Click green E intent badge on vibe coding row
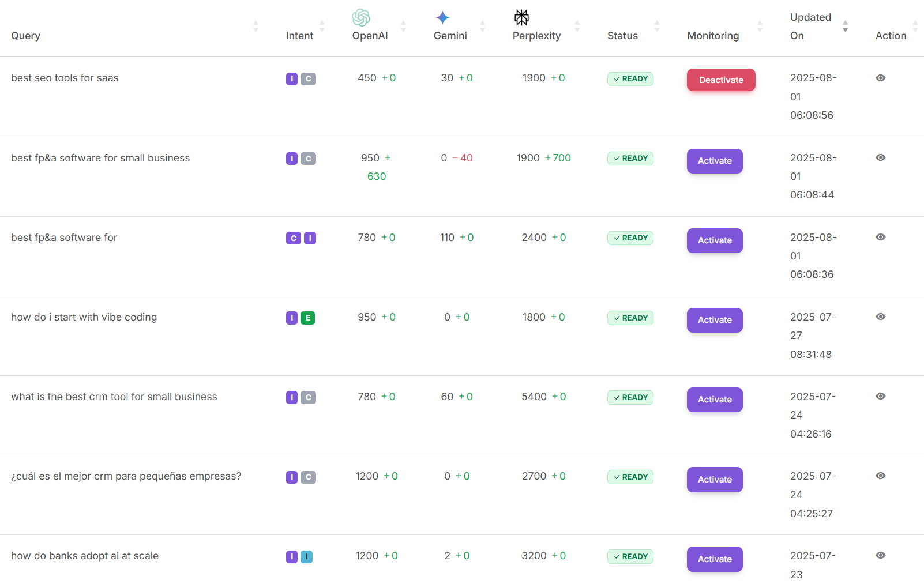Screen dimensions: 924x584 (x=308, y=318)
